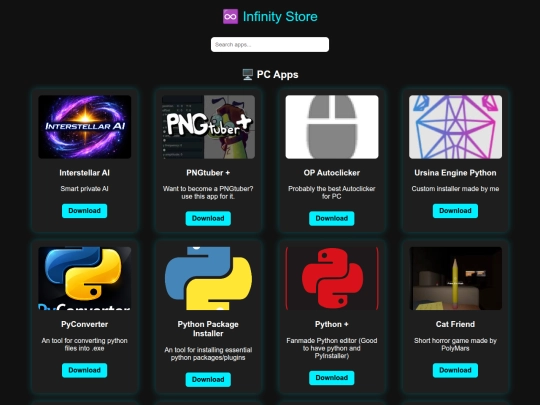
Task: Select the OP Autoclicker title text
Action: click(332, 173)
